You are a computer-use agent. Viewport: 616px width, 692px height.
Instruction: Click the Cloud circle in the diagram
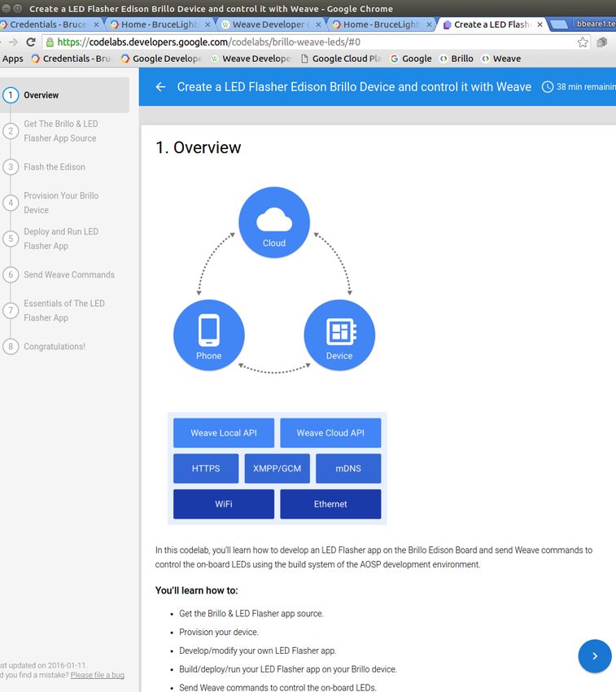274,222
